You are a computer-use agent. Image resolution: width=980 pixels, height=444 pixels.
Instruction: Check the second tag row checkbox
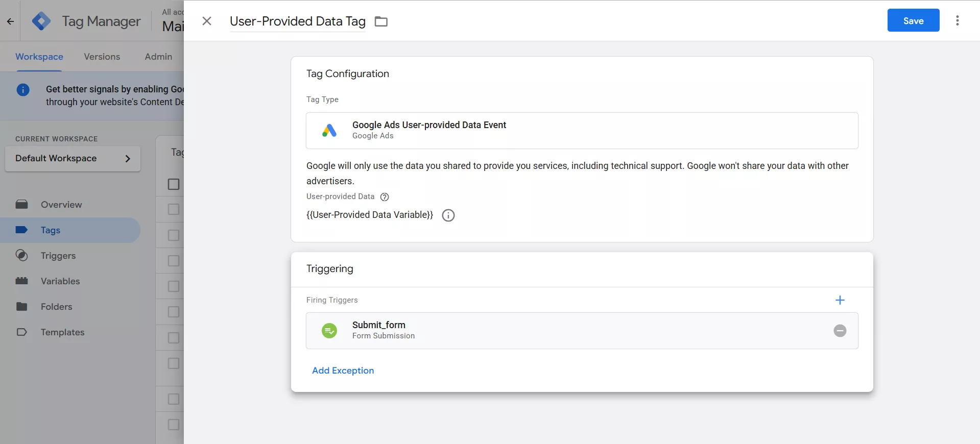coord(174,235)
